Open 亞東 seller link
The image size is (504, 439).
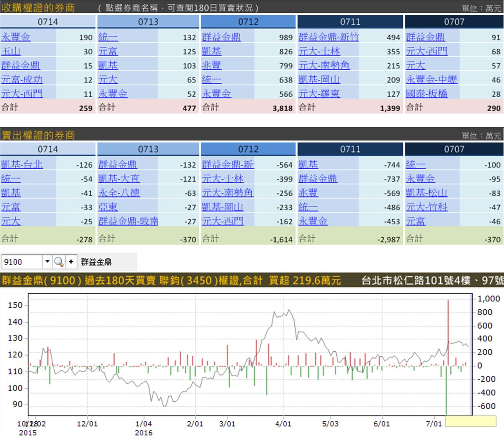pos(108,207)
